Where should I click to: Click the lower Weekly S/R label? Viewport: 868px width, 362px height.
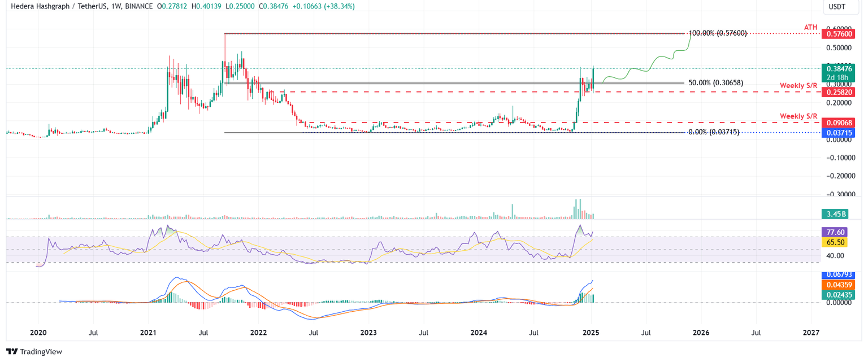coord(798,116)
